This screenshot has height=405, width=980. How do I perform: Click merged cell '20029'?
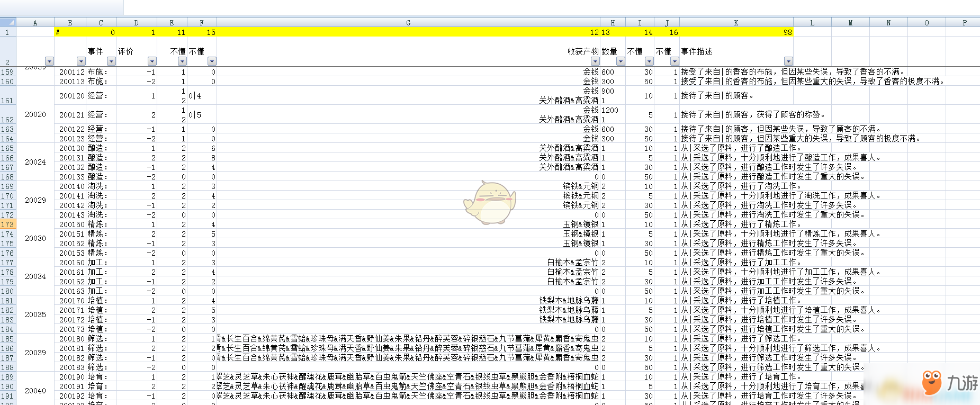coord(35,200)
